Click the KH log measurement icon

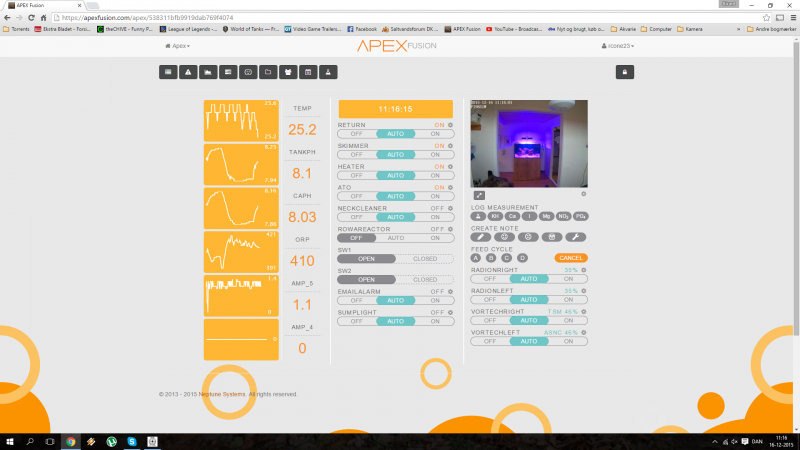(x=495, y=216)
